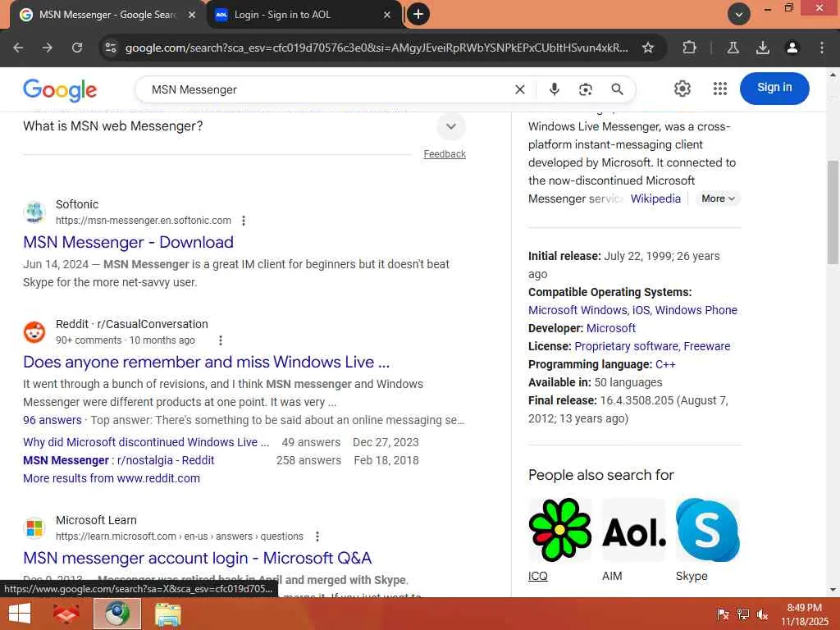Open AIM Aol related search thumbnail

click(634, 529)
